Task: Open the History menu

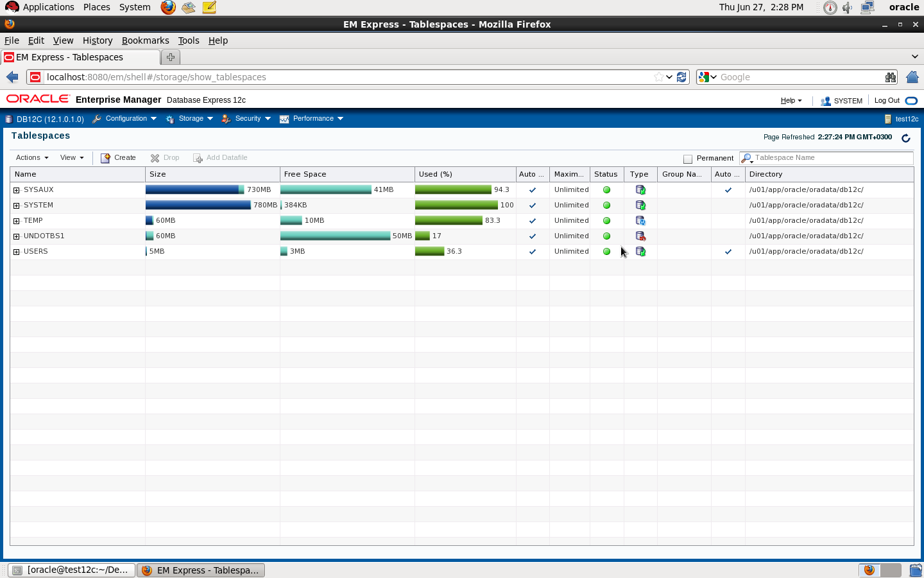Action: 98,40
